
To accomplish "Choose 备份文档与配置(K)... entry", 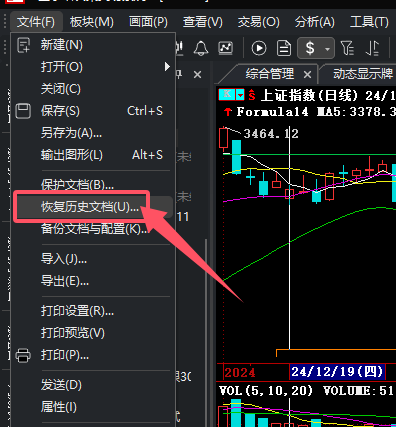I will [93, 229].
